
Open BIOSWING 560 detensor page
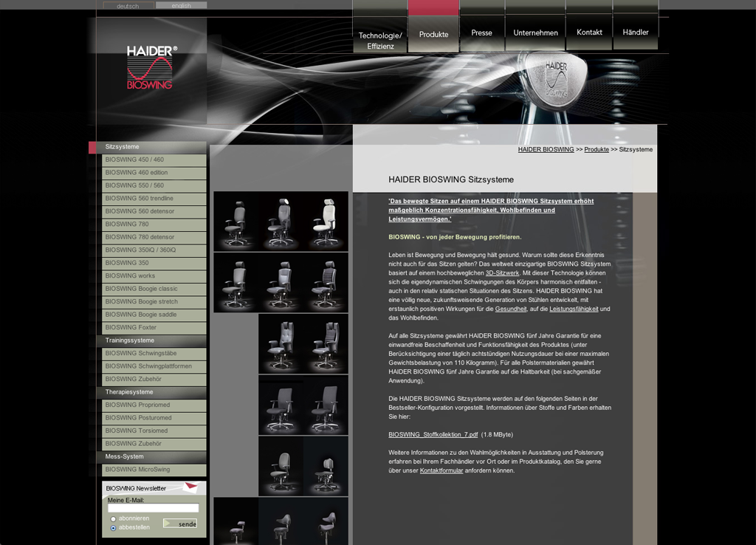pos(154,211)
